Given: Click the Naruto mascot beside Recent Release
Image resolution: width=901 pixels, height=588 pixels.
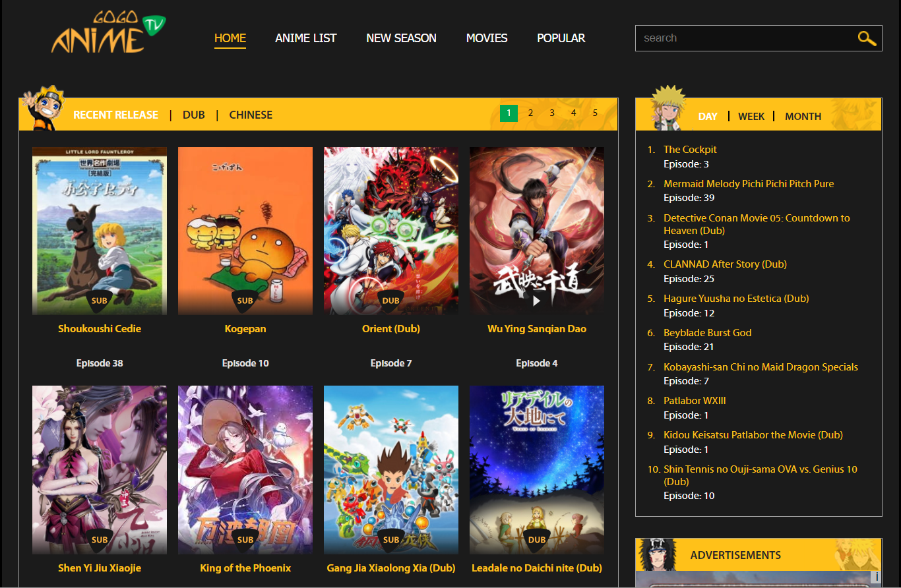Looking at the screenshot, I should click(44, 107).
